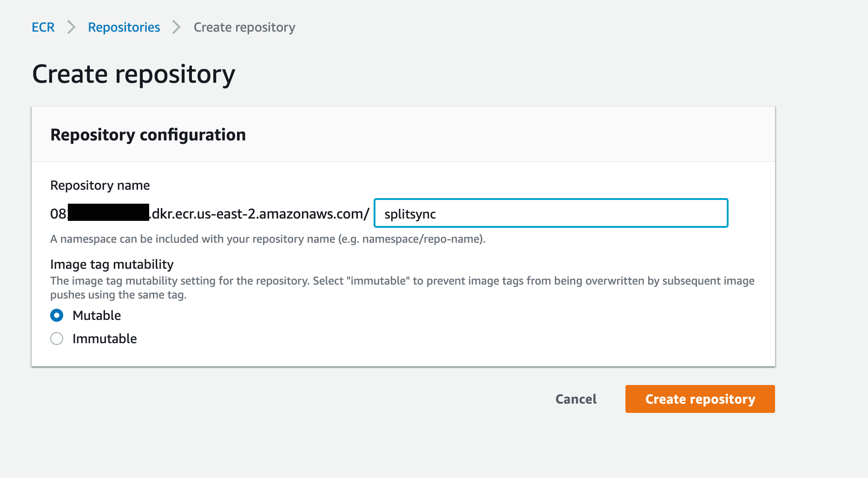Click the large 'Create repository' page heading
The width and height of the screenshot is (868, 478).
coord(133,74)
